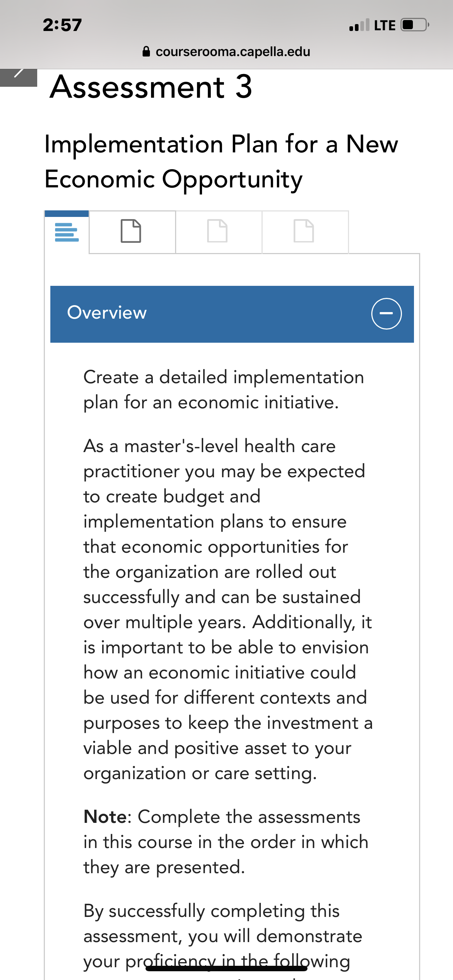
Task: Tap the cellular signal bars icon
Action: tap(359, 25)
